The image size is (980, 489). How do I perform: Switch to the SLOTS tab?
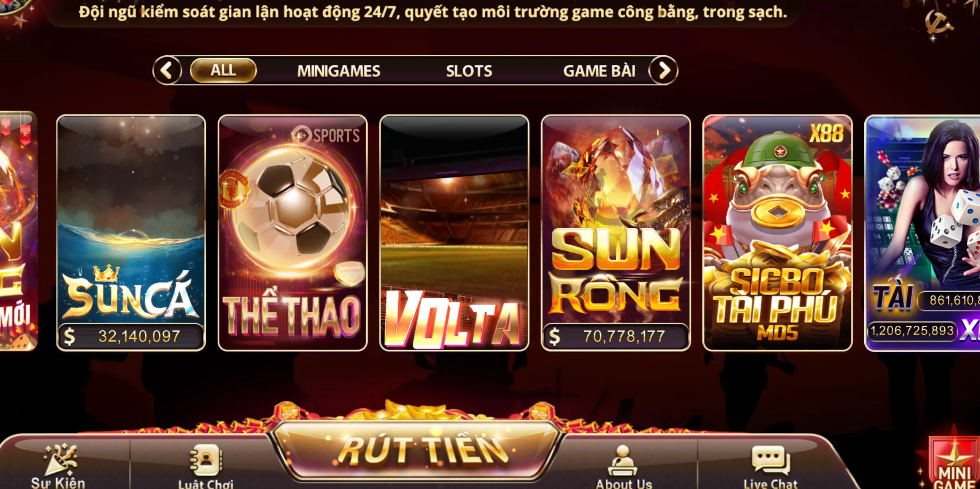coord(469,71)
